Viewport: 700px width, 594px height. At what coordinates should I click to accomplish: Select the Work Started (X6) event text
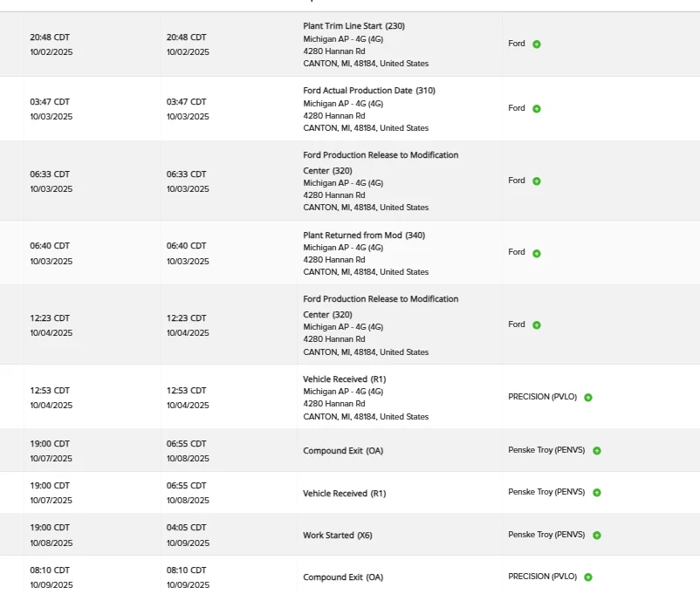tap(337, 535)
